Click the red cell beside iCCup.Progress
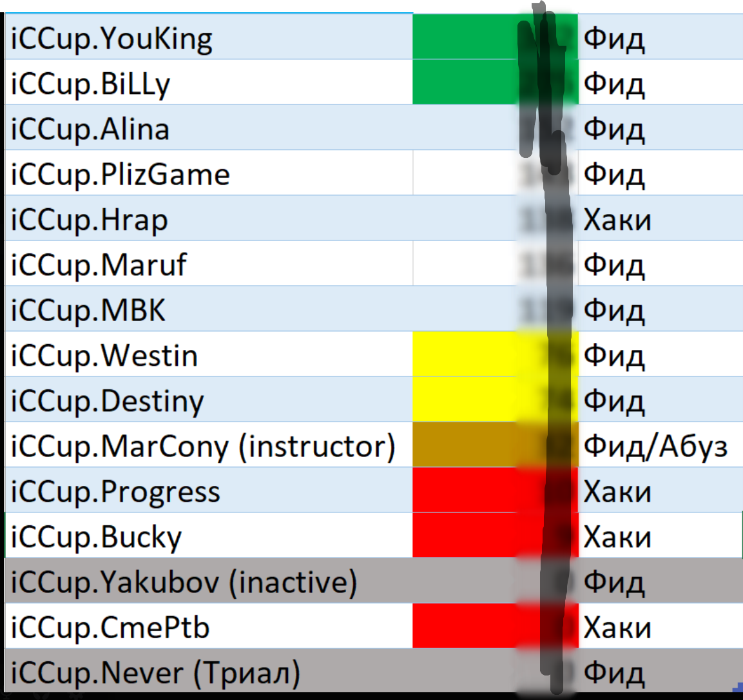The image size is (743, 700). (x=495, y=490)
